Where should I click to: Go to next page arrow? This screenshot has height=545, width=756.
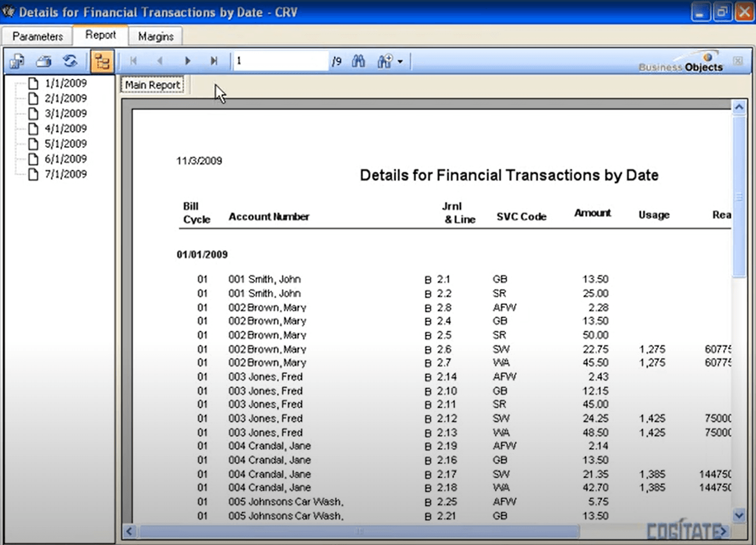pos(187,61)
